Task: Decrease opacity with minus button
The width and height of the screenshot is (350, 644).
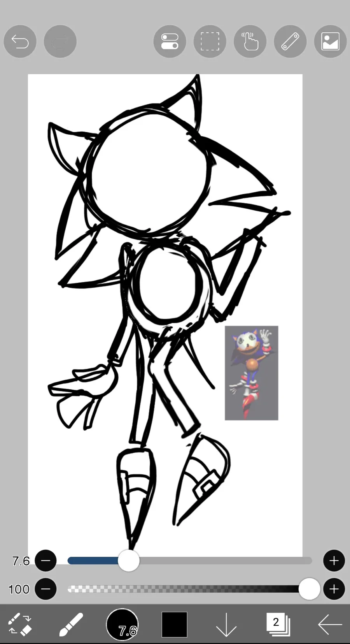Action: 46,589
